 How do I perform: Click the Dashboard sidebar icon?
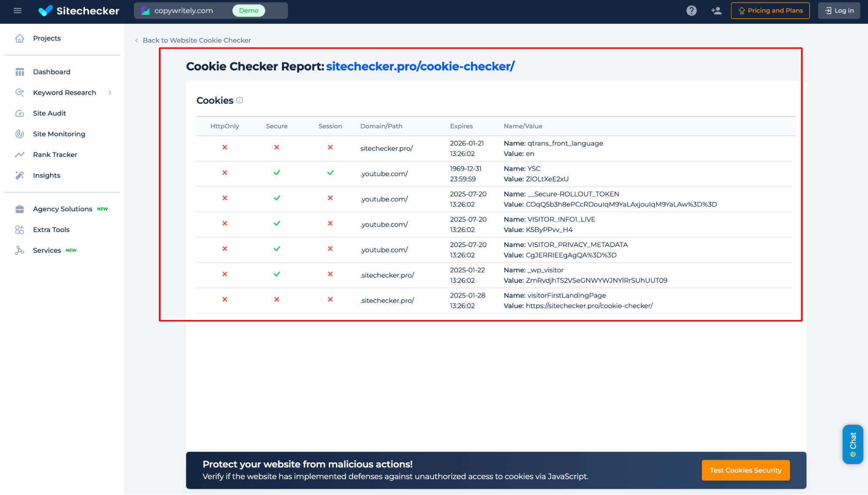click(x=20, y=72)
